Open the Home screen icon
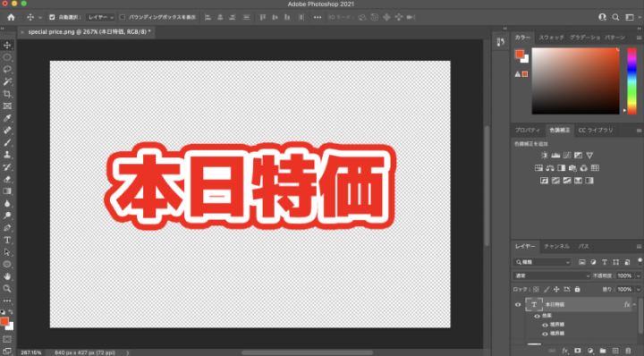The height and width of the screenshot is (356, 644). (11, 17)
